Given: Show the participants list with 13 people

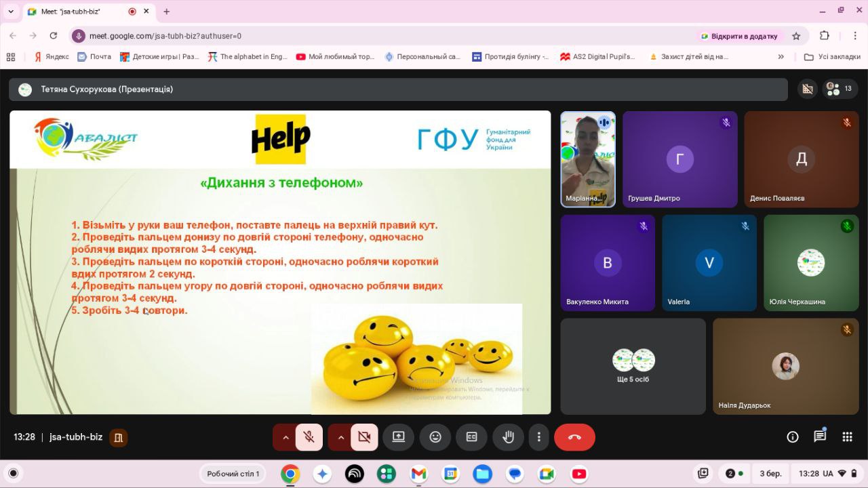Looking at the screenshot, I should (x=840, y=89).
